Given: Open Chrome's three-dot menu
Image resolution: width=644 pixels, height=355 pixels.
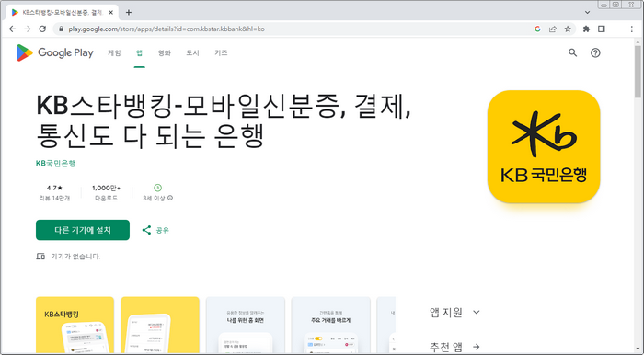Looking at the screenshot, I should click(x=632, y=29).
